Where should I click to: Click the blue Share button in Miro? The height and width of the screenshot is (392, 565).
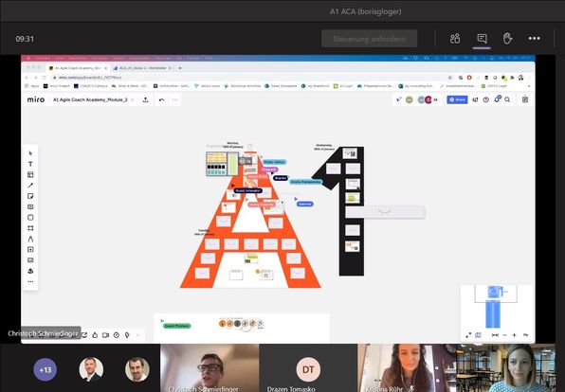tap(457, 99)
